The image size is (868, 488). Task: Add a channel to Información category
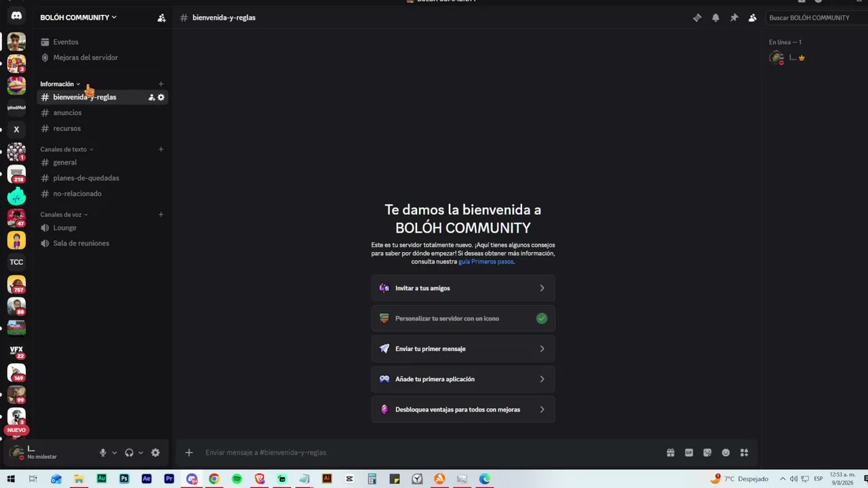[x=161, y=84]
